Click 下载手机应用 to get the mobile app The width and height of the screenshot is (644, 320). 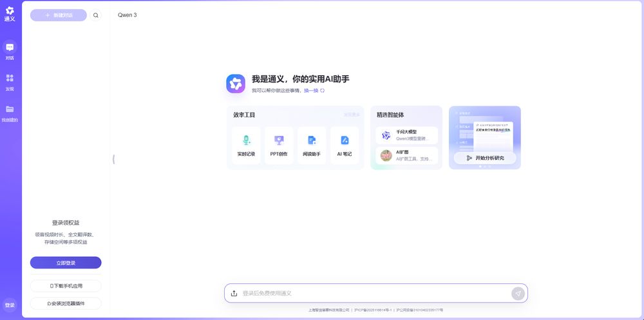(66, 286)
